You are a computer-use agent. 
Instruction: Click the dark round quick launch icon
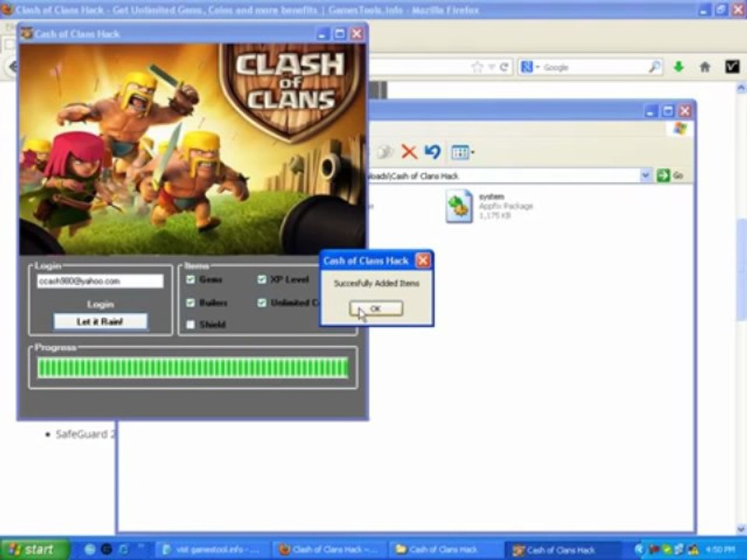(107, 550)
